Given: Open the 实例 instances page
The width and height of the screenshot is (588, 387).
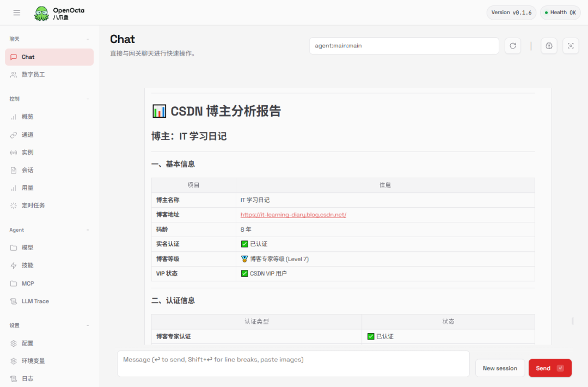Looking at the screenshot, I should 28,153.
